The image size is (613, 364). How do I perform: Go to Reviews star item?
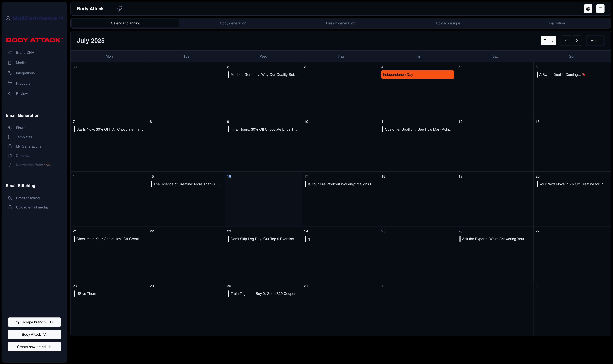(x=23, y=94)
